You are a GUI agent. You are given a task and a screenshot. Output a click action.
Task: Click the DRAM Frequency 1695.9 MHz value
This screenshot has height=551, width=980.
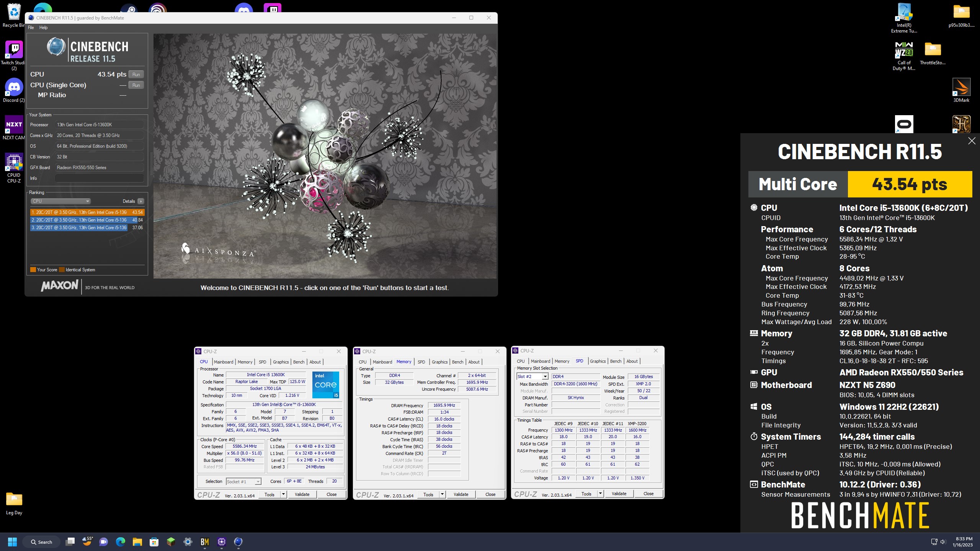pos(444,405)
